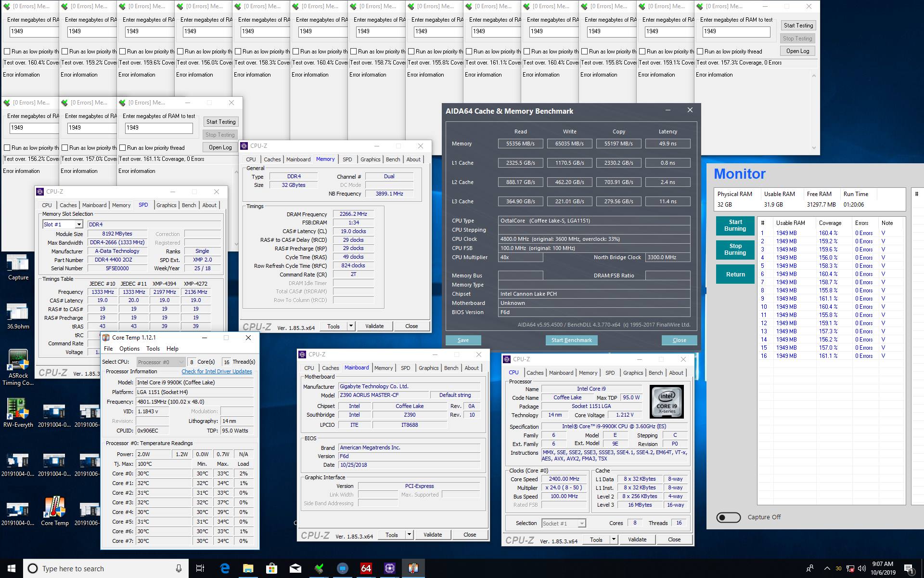924x578 pixels.
Task: Launch Core Temp desktop shortcut
Action: pyautogui.click(x=54, y=512)
